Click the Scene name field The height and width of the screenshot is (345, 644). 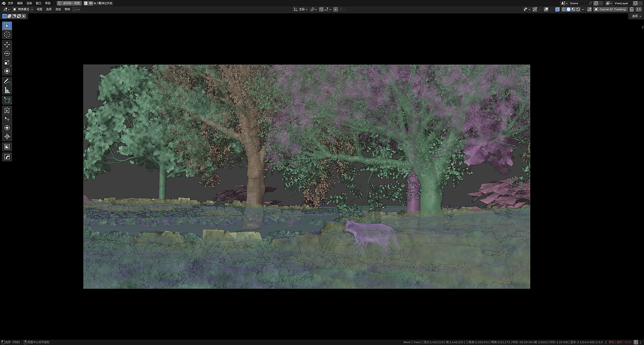(578, 3)
